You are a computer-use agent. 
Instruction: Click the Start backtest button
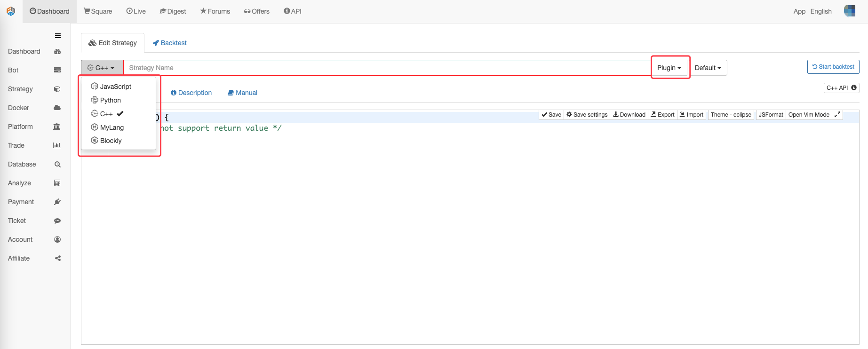tap(833, 67)
